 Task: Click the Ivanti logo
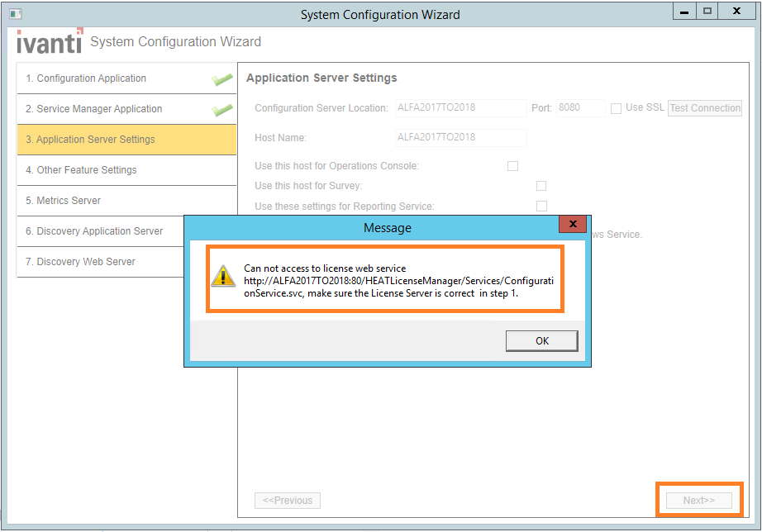pyautogui.click(x=50, y=41)
